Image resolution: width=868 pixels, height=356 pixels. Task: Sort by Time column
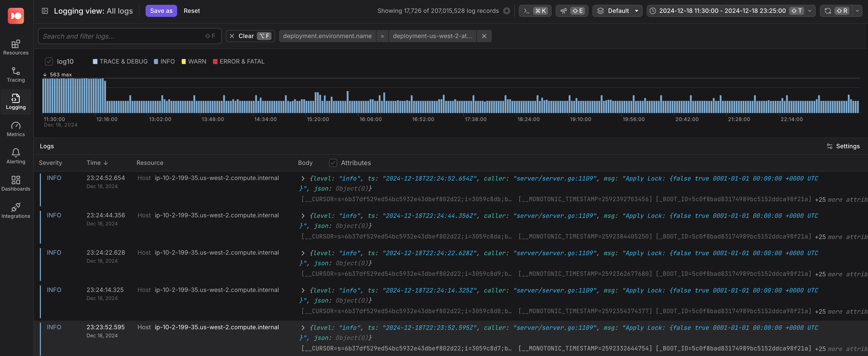click(97, 163)
